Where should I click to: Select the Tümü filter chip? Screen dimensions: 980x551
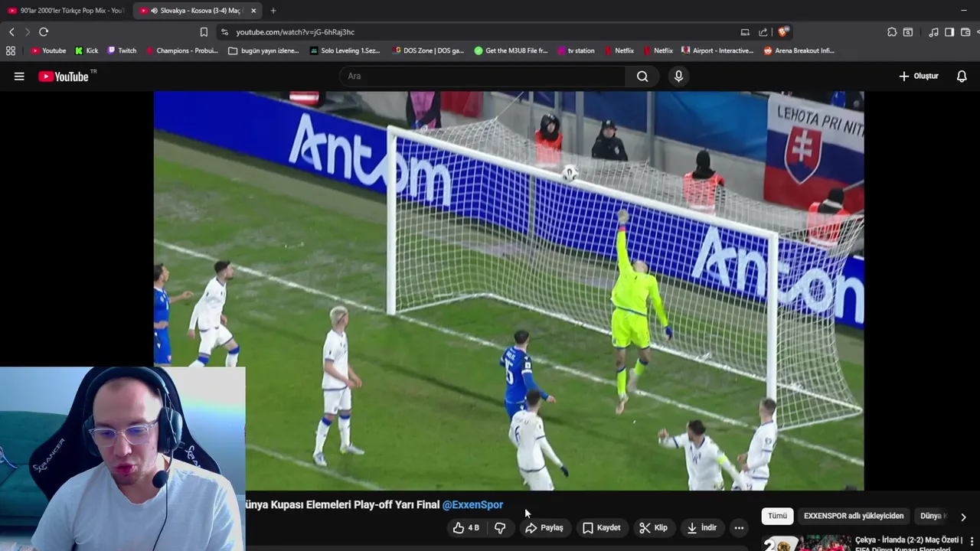tap(777, 516)
